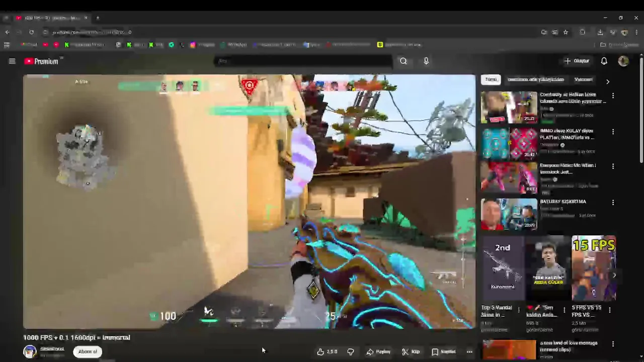Click the YouTube search magnifier button
The image size is (644, 362).
click(x=403, y=61)
